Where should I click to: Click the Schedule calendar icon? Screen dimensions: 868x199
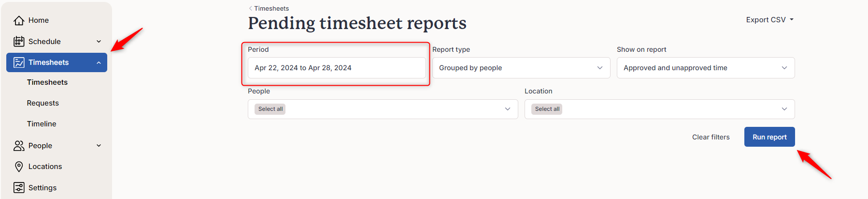[x=19, y=42]
